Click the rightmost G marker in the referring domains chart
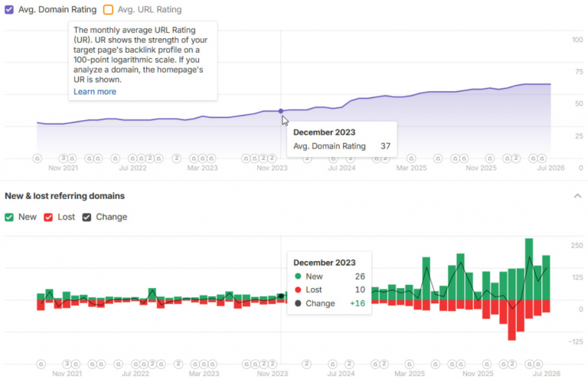 tap(538, 364)
